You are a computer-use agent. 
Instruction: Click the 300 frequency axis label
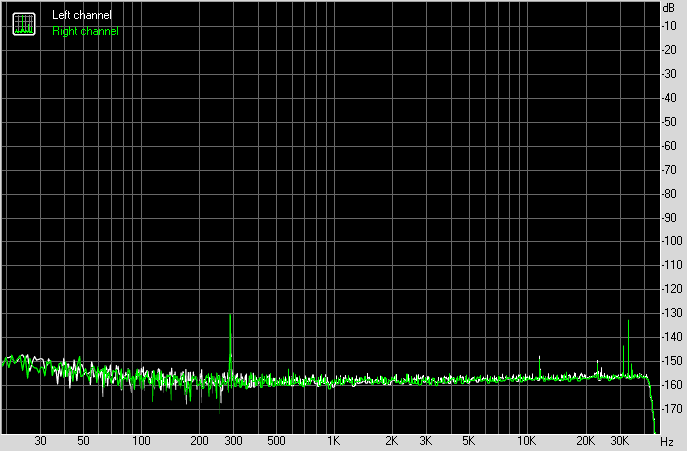coord(234,441)
